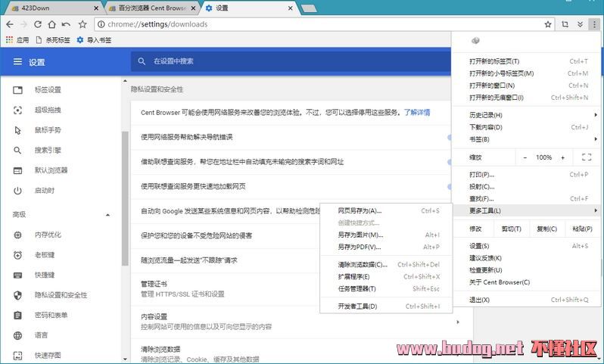Screen dimensions: 604x364
Task: Click star icon left of address bar
Action: pos(83,24)
